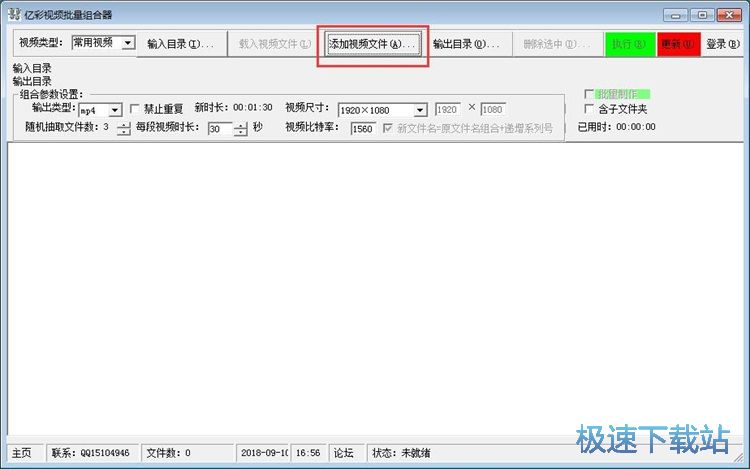Adjust the 随机抽取文件数 spinner
Image resolution: width=750 pixels, height=469 pixels.
pos(124,128)
